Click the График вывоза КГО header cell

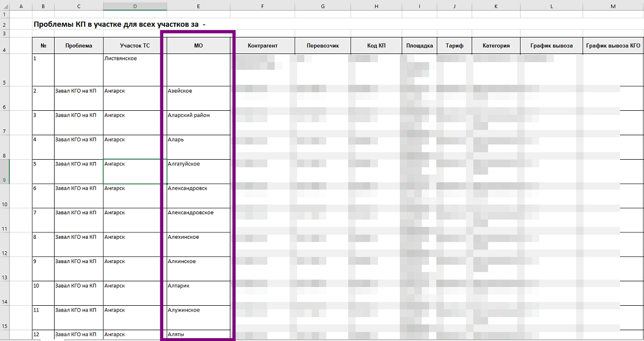coord(613,45)
